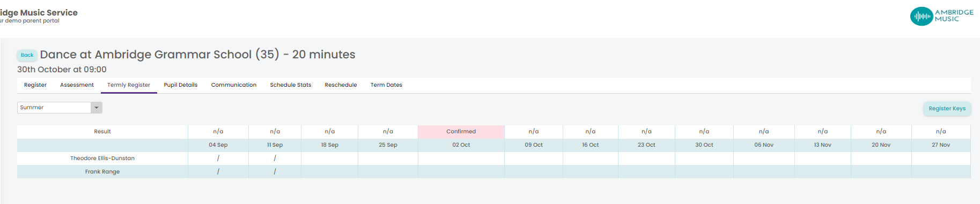View the Schedule Stats tab

(x=291, y=85)
